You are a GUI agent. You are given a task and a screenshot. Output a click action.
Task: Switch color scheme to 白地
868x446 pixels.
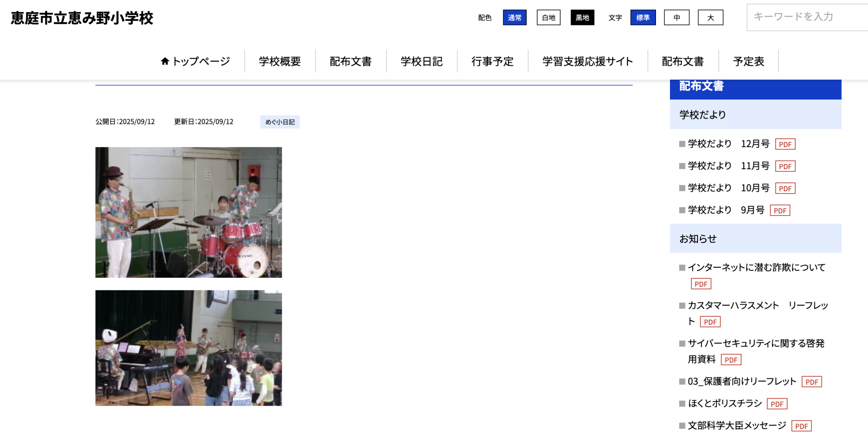[x=548, y=18]
